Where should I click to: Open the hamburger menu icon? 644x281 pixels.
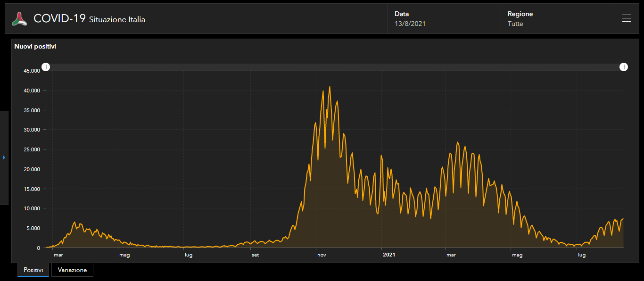tap(626, 18)
